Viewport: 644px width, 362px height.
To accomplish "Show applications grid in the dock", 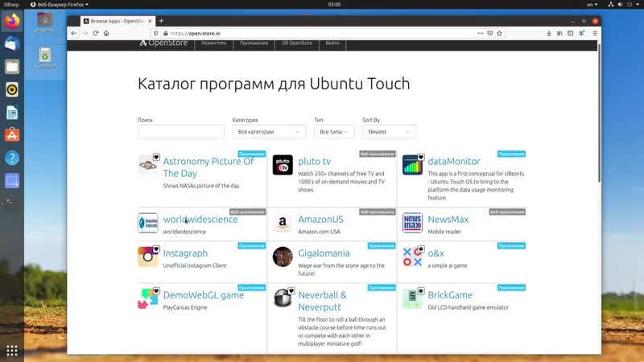I will pos(12,350).
